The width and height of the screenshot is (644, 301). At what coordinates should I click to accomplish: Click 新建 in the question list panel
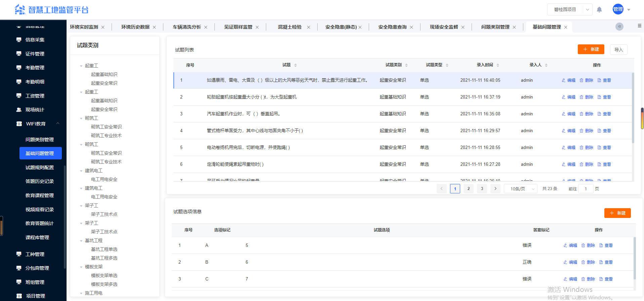click(x=591, y=49)
